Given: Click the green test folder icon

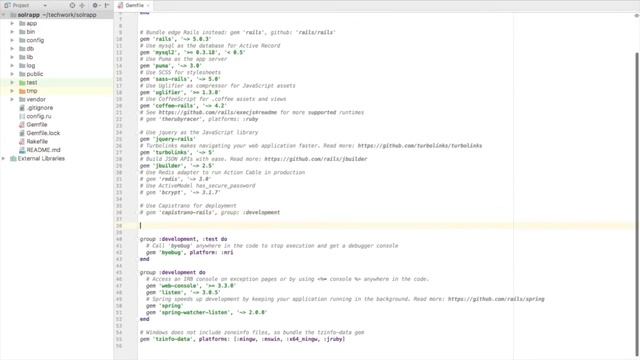Looking at the screenshot, I should coord(22,82).
